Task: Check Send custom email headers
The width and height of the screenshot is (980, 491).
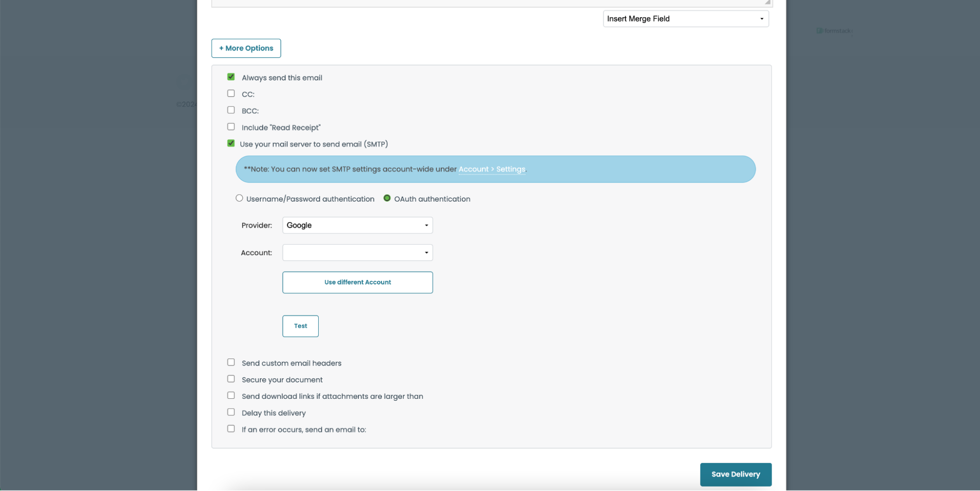Action: pyautogui.click(x=231, y=362)
